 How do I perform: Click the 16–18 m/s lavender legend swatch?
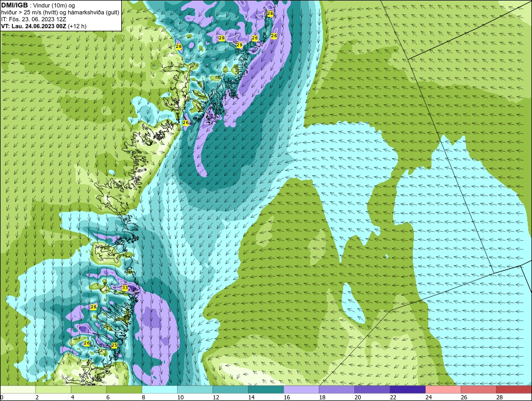tap(301, 389)
